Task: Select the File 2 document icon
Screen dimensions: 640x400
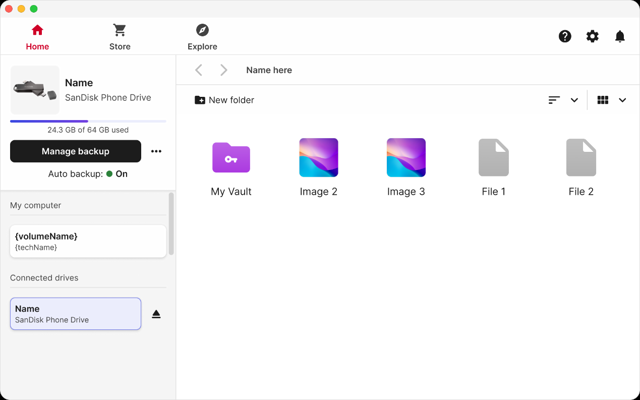Action: (581, 158)
